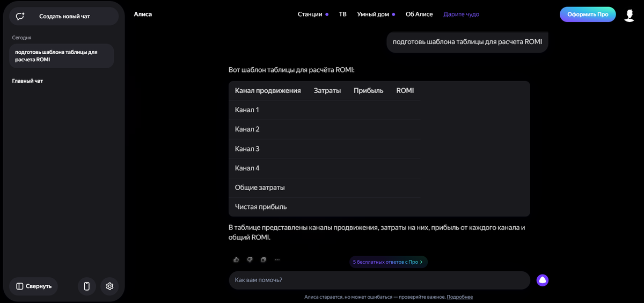644x303 pixels.
Task: Click the Канал 2 table row
Action: pyautogui.click(x=325, y=129)
